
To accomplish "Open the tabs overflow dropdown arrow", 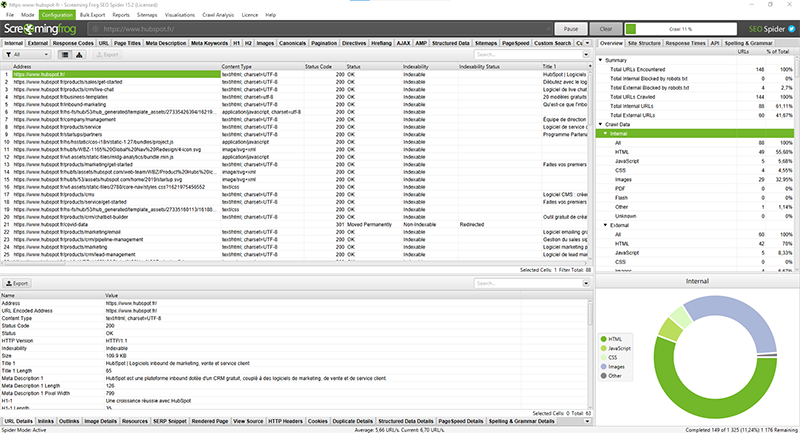I will (589, 44).
